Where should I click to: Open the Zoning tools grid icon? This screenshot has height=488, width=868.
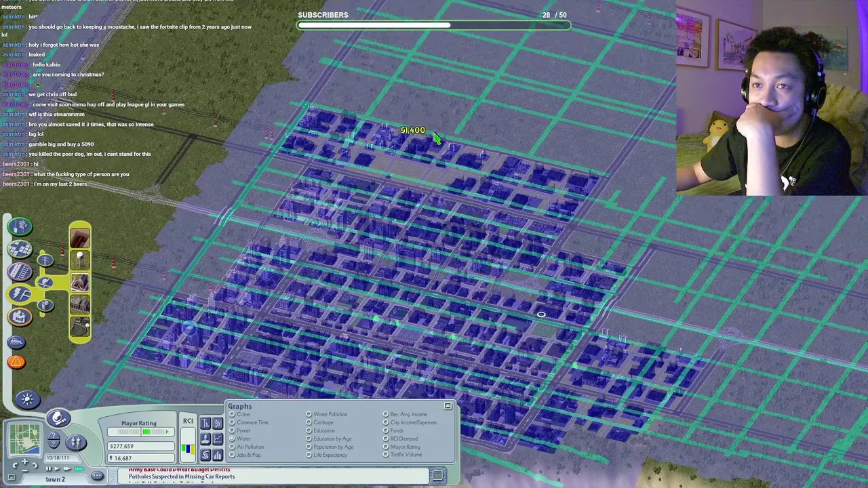pyautogui.click(x=20, y=249)
